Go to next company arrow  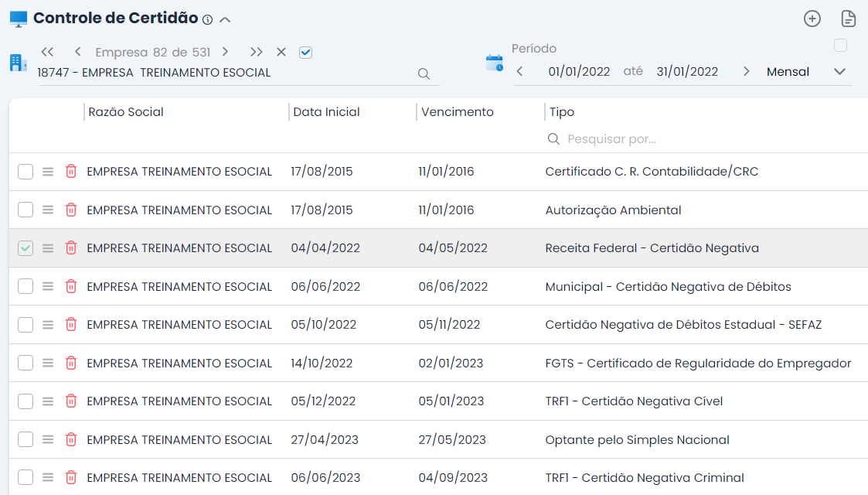[225, 52]
